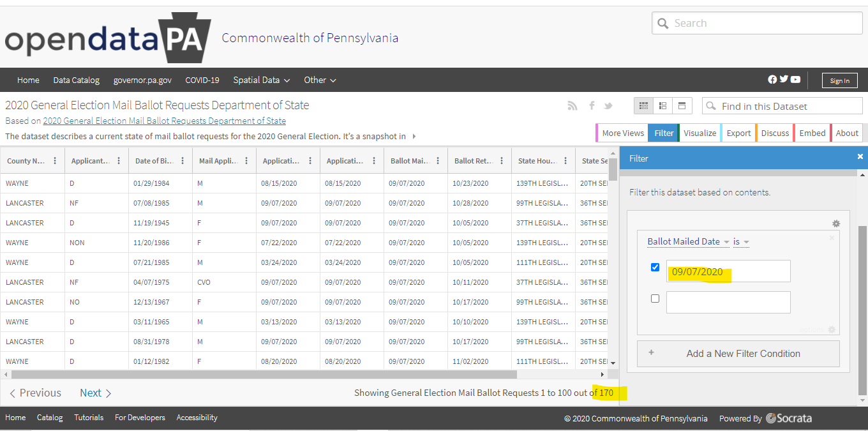
Task: Switch to the rich list view icon
Action: pos(662,106)
